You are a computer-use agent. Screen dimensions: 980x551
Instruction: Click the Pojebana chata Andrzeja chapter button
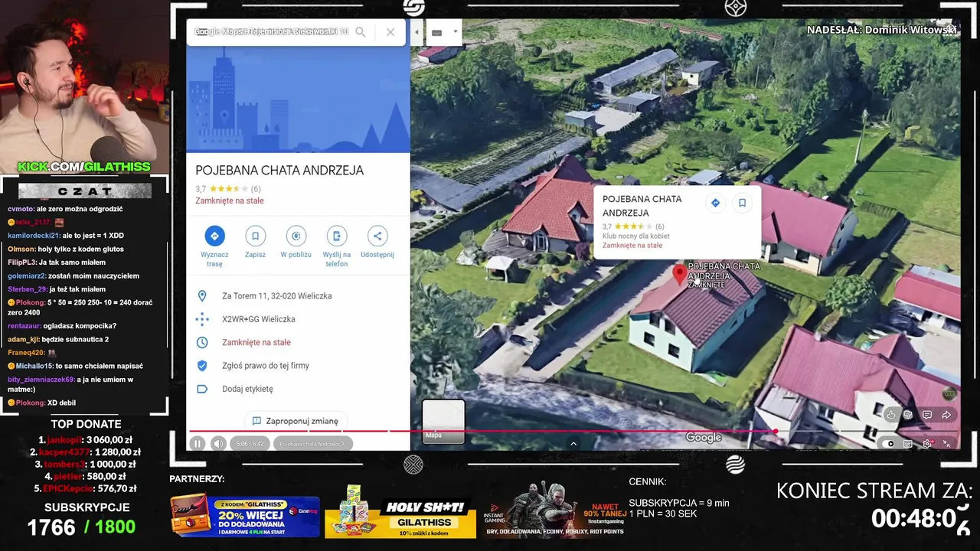(x=312, y=444)
